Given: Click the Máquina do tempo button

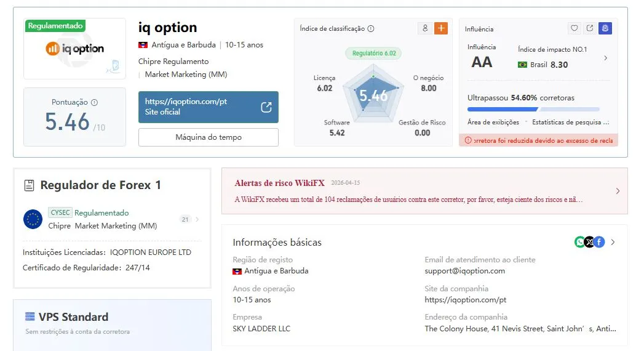Looking at the screenshot, I should pos(209,137).
